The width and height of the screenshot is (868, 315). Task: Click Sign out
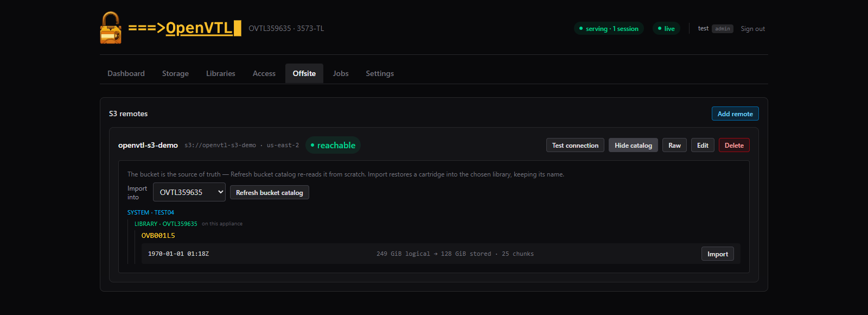point(753,29)
